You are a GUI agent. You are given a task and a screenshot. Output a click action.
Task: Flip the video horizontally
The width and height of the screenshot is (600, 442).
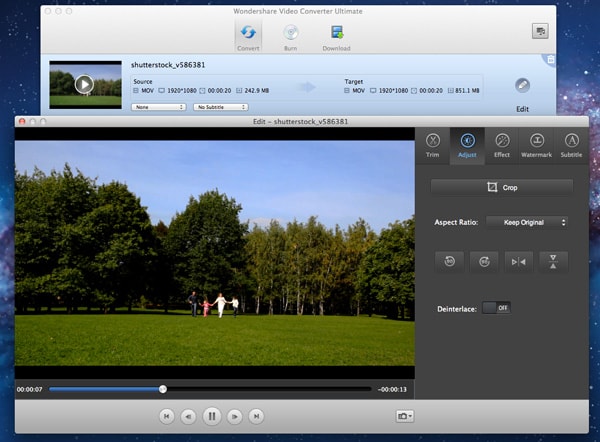point(518,262)
